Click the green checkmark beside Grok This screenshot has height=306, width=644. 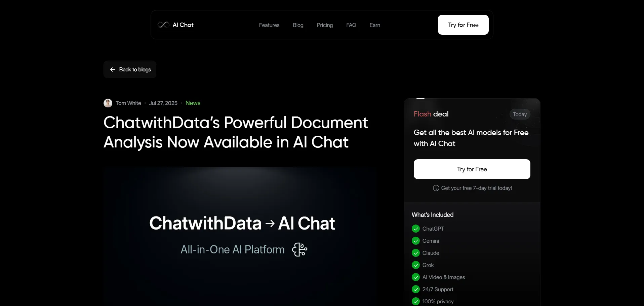[416, 265]
